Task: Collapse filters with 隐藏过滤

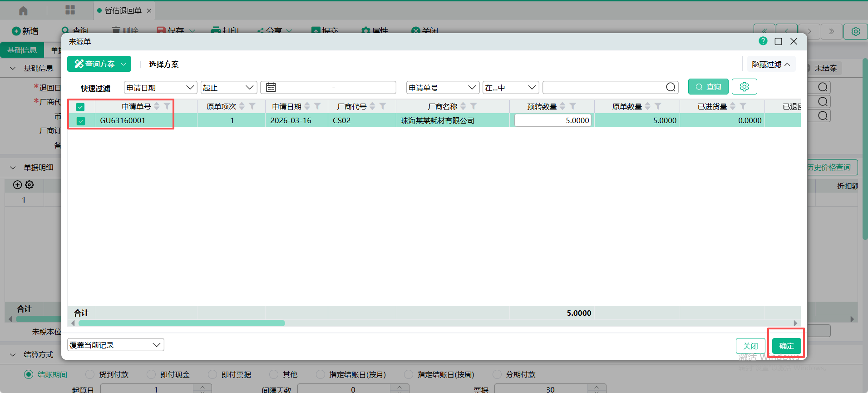Action: (x=771, y=65)
